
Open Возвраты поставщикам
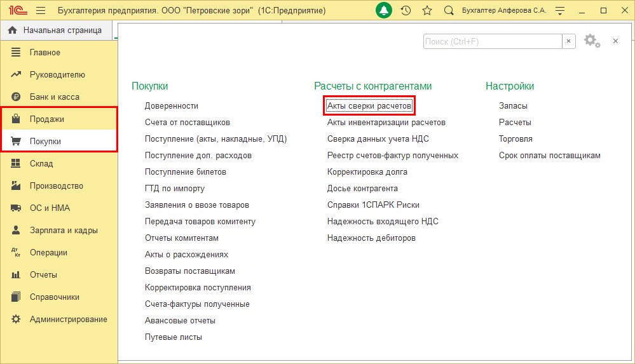click(190, 271)
